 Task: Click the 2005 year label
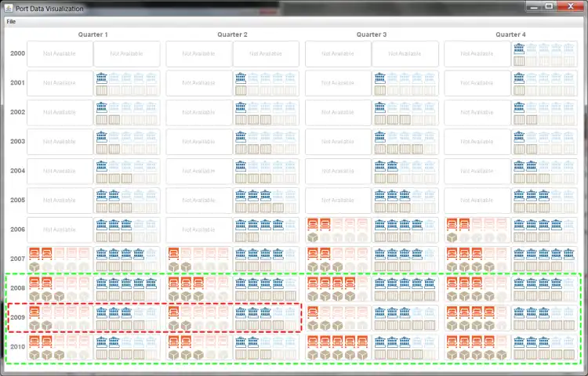pos(17,200)
